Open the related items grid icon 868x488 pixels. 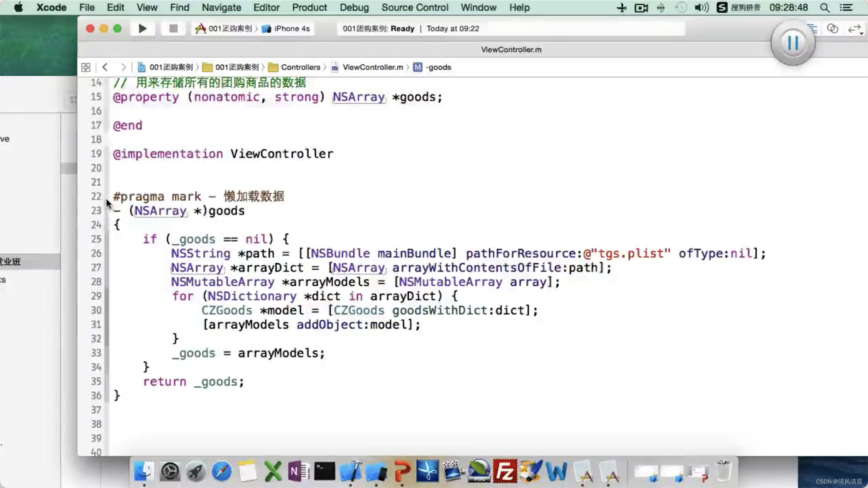click(86, 67)
